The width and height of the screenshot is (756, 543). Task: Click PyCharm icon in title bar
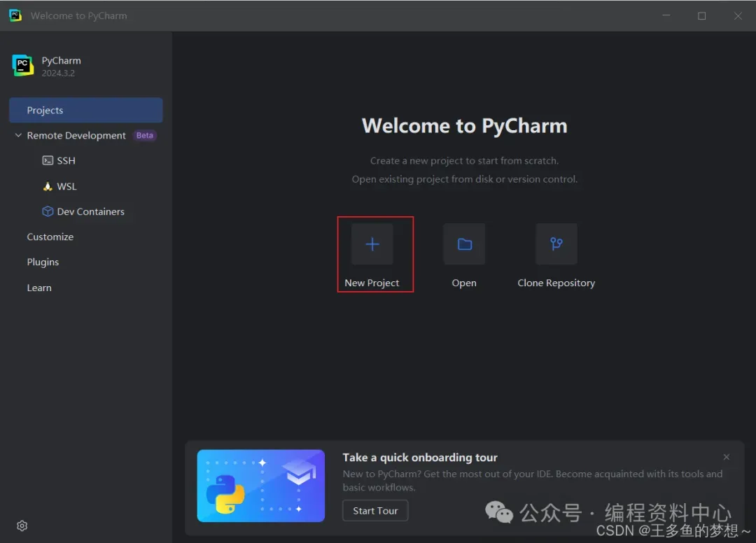pos(15,15)
